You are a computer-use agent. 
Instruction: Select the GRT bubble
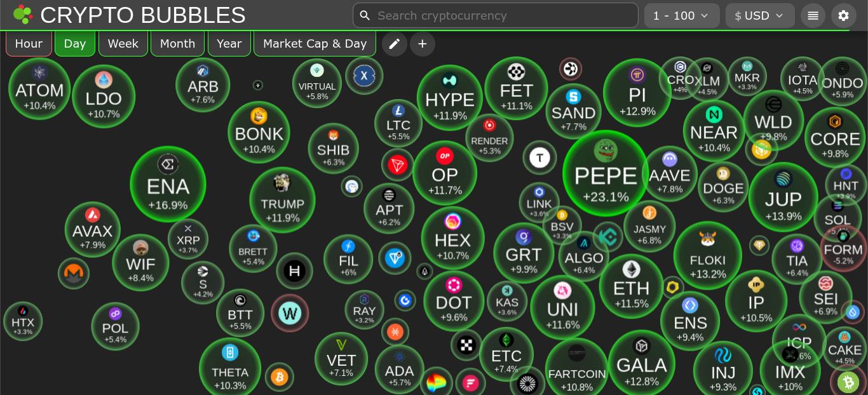(524, 253)
